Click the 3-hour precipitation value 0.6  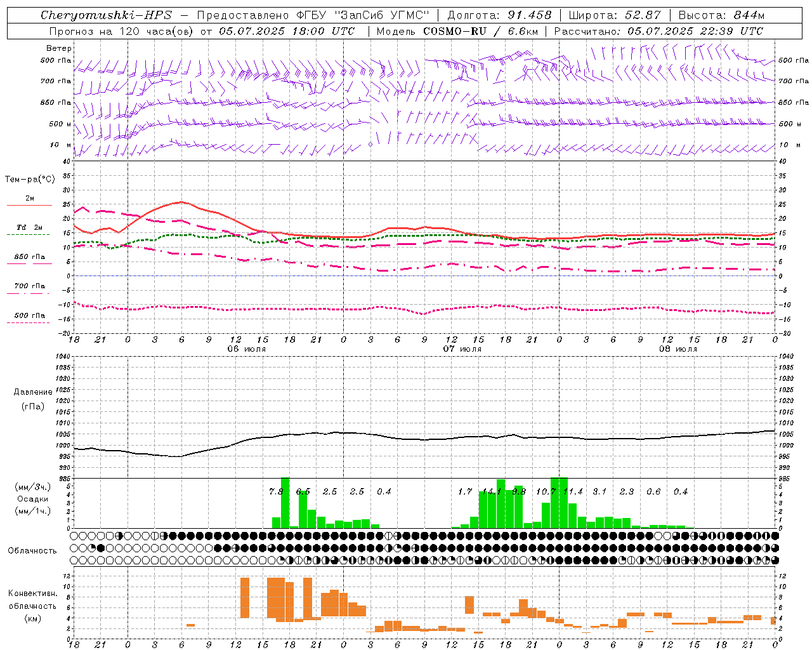click(x=653, y=492)
